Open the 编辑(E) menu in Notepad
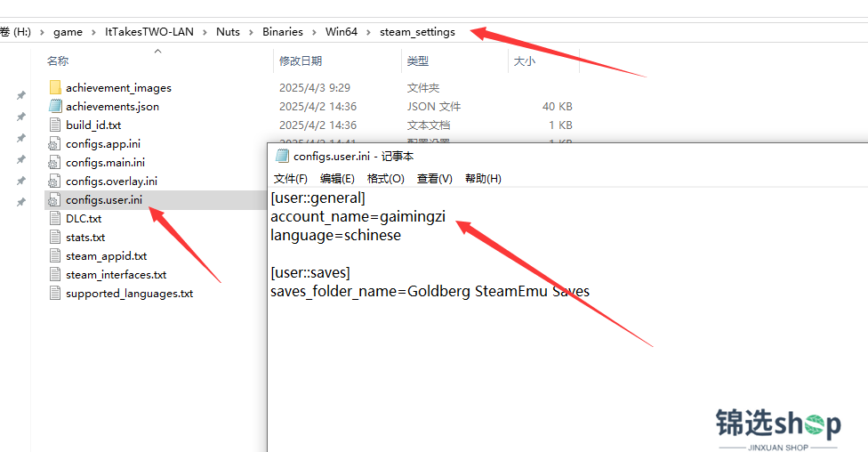868x452 pixels. (337, 178)
